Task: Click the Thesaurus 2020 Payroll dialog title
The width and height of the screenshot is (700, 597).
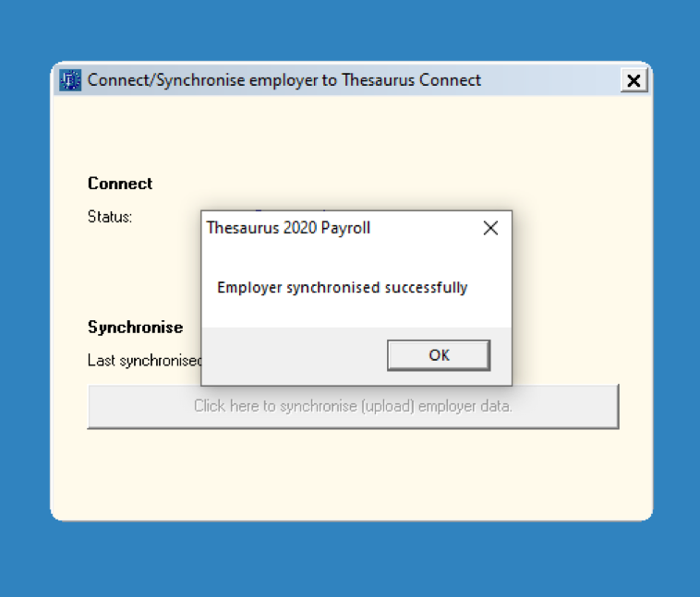Action: point(288,228)
